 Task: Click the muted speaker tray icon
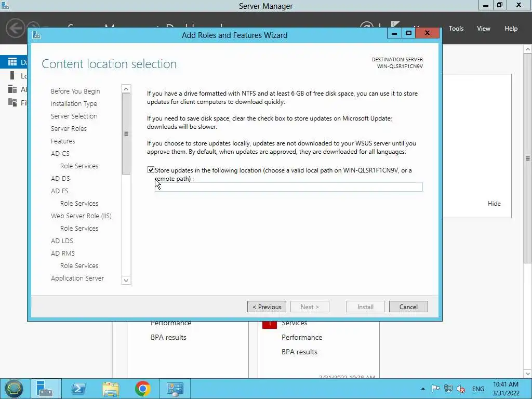tap(461, 389)
